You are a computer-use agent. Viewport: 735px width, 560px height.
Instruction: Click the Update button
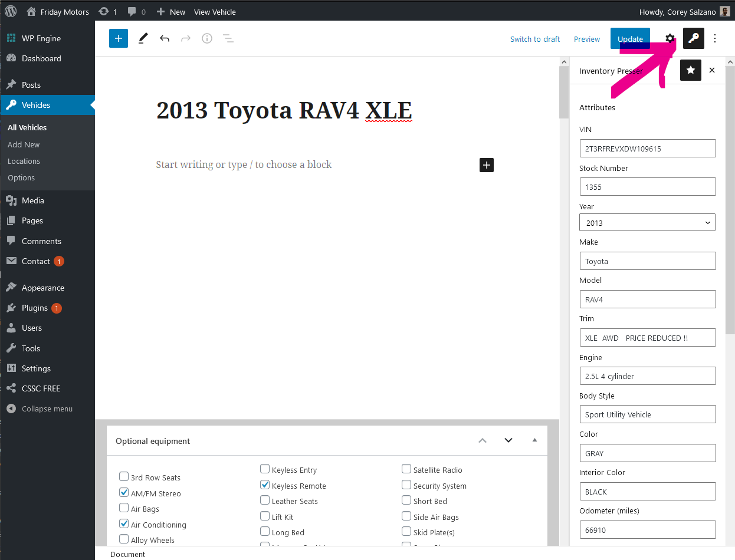pos(630,39)
